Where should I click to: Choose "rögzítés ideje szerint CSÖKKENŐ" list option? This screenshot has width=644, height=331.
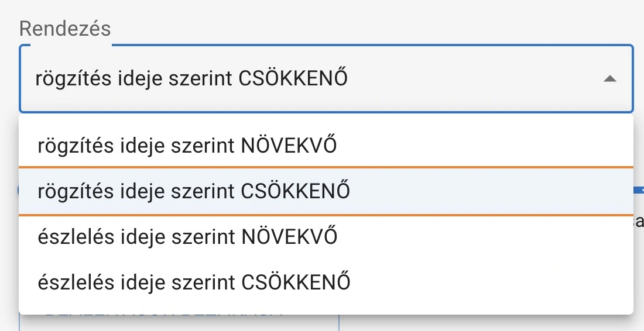pyautogui.click(x=194, y=191)
